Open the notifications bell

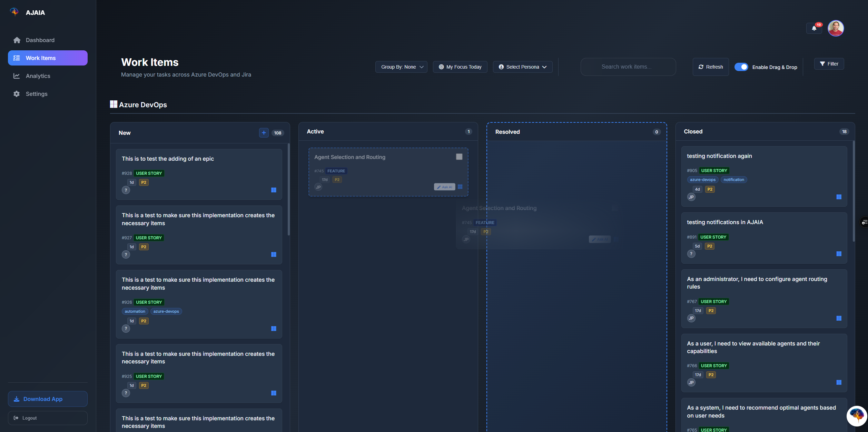pyautogui.click(x=814, y=28)
